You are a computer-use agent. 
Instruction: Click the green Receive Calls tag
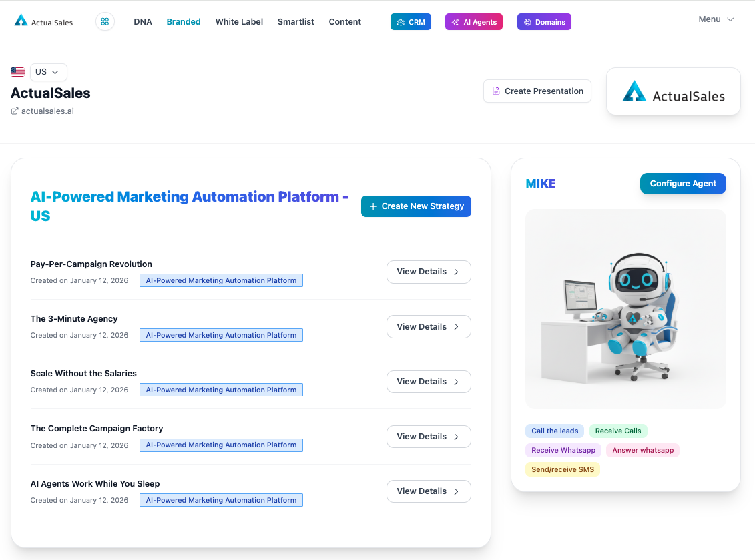(618, 431)
